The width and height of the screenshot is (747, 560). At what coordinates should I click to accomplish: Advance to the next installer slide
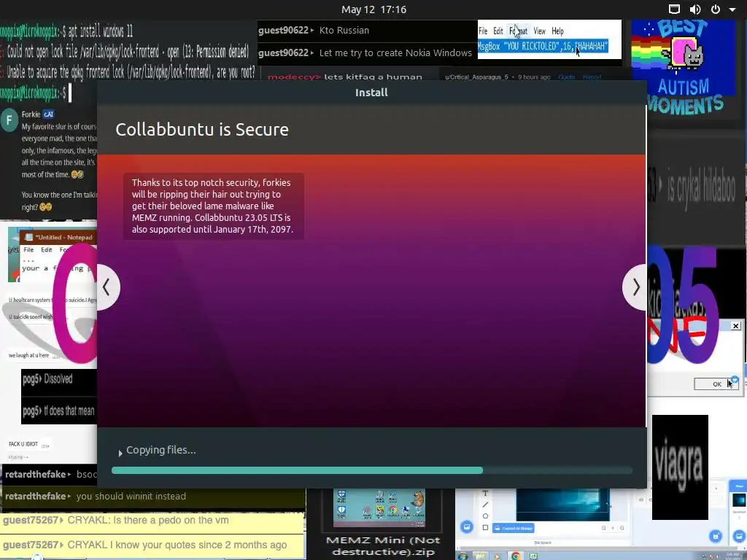coord(635,287)
